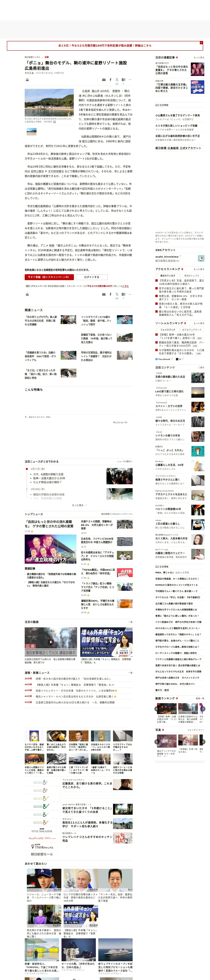Viewport: 210px width, 980px height.
Task: Switch to はてなブックマーク social ranking tab
Action: coord(192,329)
